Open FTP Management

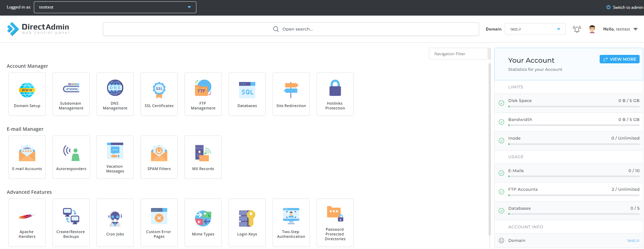click(x=203, y=94)
